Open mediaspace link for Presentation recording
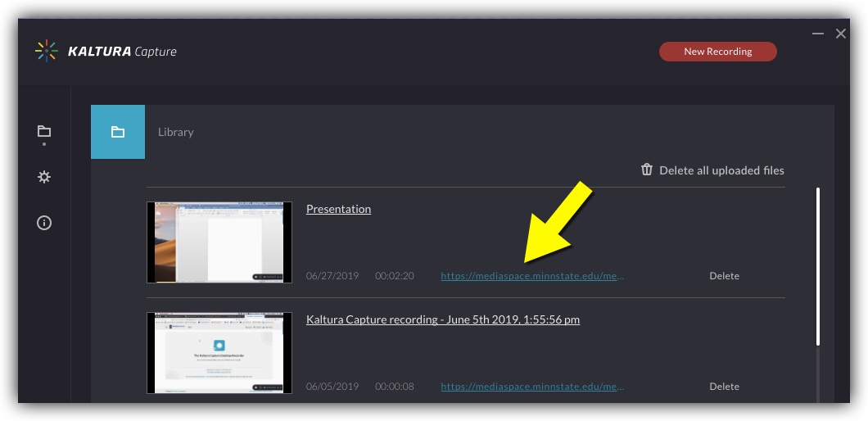Viewport: 868px width, 421px height. (x=532, y=276)
